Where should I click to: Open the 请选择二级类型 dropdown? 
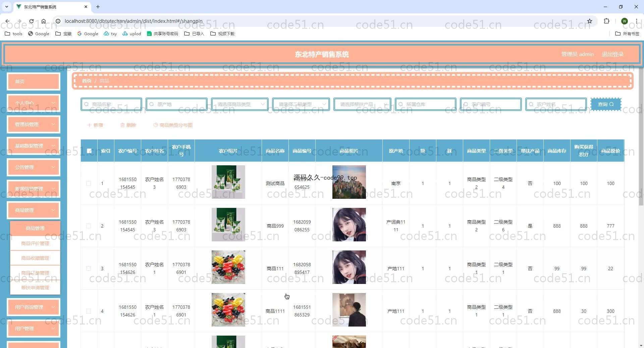[301, 104]
